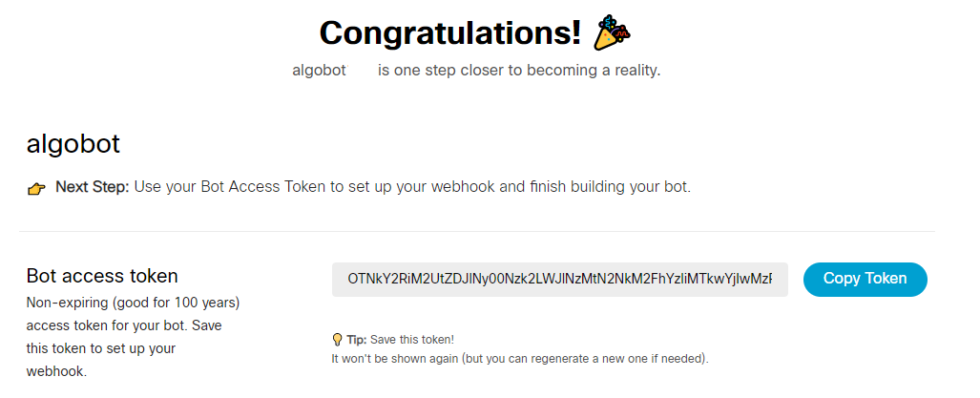The height and width of the screenshot is (398, 980).
Task: Click the bold 'Next Step:' label
Action: click(92, 187)
